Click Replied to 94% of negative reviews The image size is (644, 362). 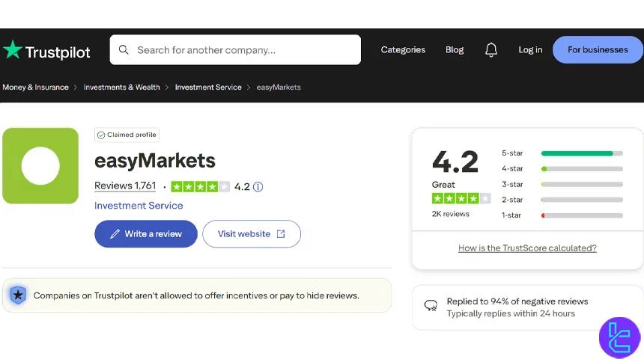(x=517, y=301)
